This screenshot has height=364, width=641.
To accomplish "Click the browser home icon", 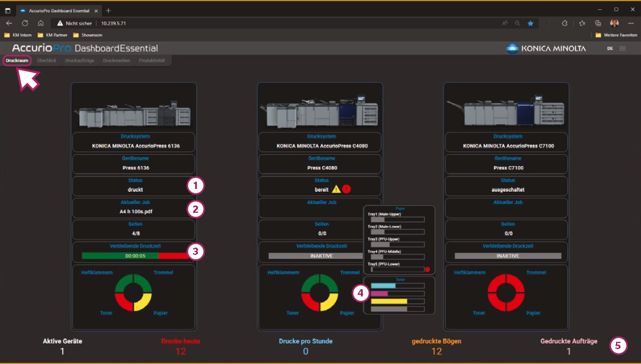I will coord(40,23).
